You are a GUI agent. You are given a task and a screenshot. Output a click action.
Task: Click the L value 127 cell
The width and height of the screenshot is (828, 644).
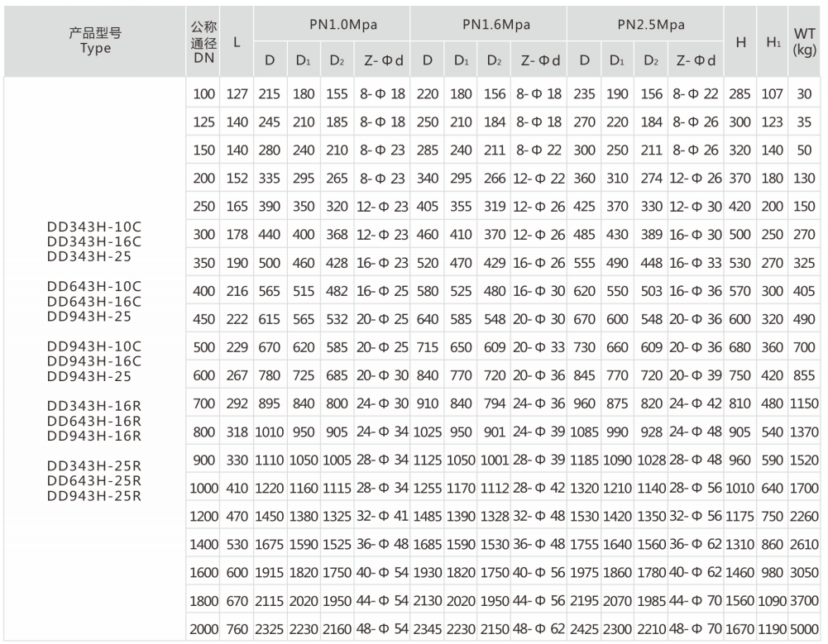click(237, 94)
